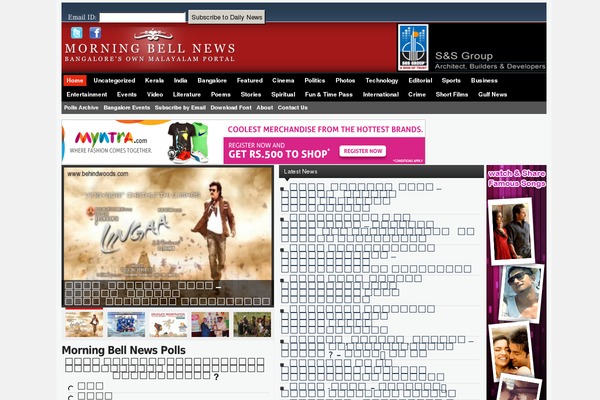Viewport: 600px width, 400px height.
Task: Open the Kerala news category
Action: [x=154, y=80]
